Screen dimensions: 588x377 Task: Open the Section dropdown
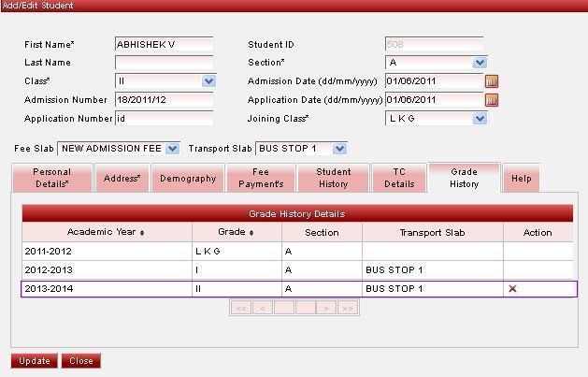pos(480,63)
